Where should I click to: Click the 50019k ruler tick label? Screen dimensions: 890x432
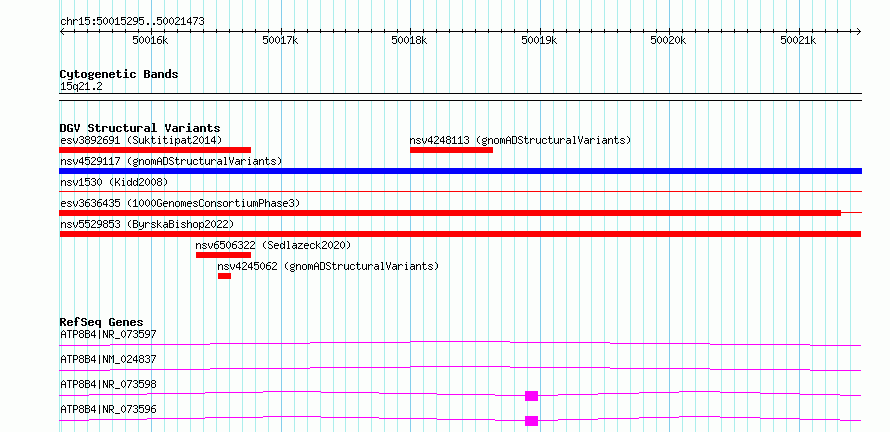539,40
